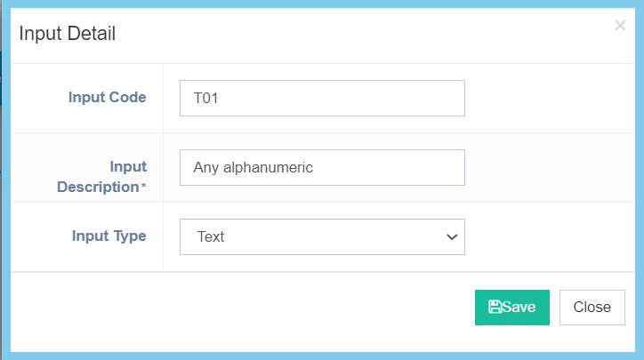Open the Input Type dropdown

coord(322,236)
